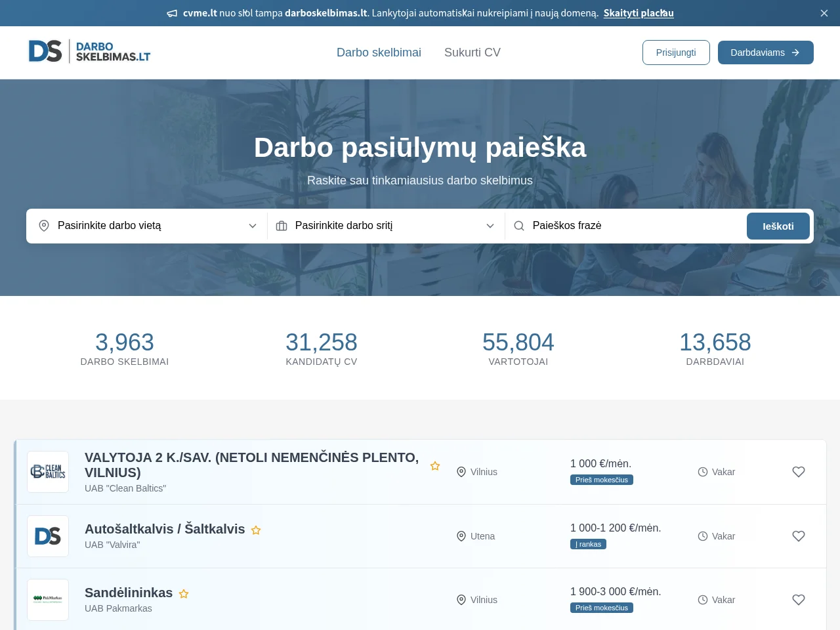Favorite the Sandėlininkas listing with the heart

click(799, 600)
